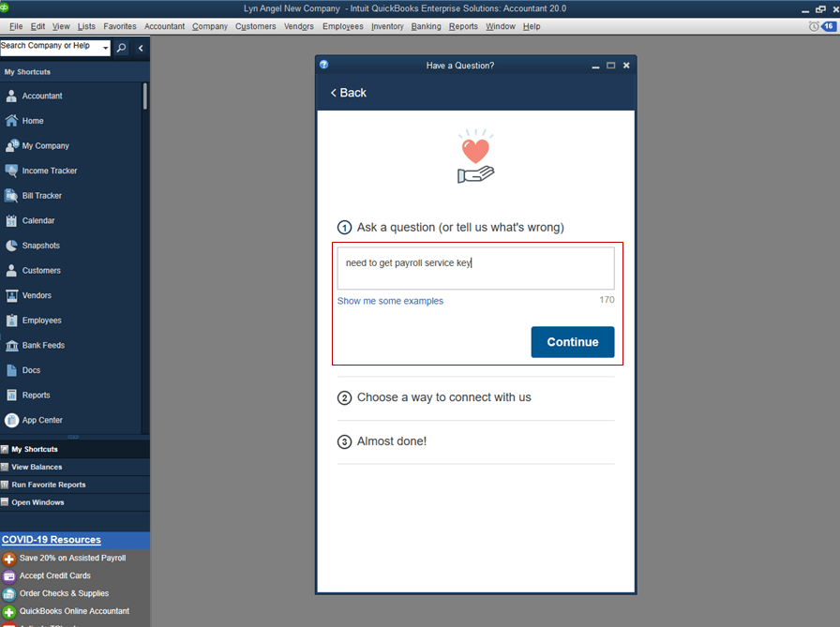Viewport: 840px width, 627px height.
Task: Close the Have a Question dialog
Action: pos(626,66)
